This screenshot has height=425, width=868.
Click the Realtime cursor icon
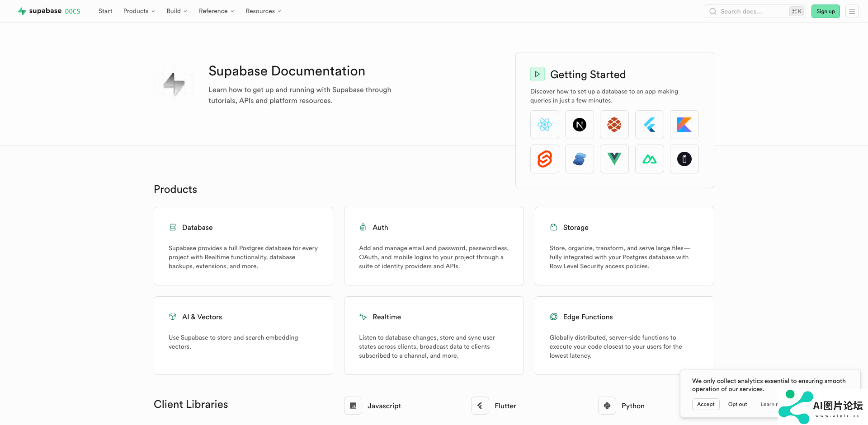click(363, 317)
